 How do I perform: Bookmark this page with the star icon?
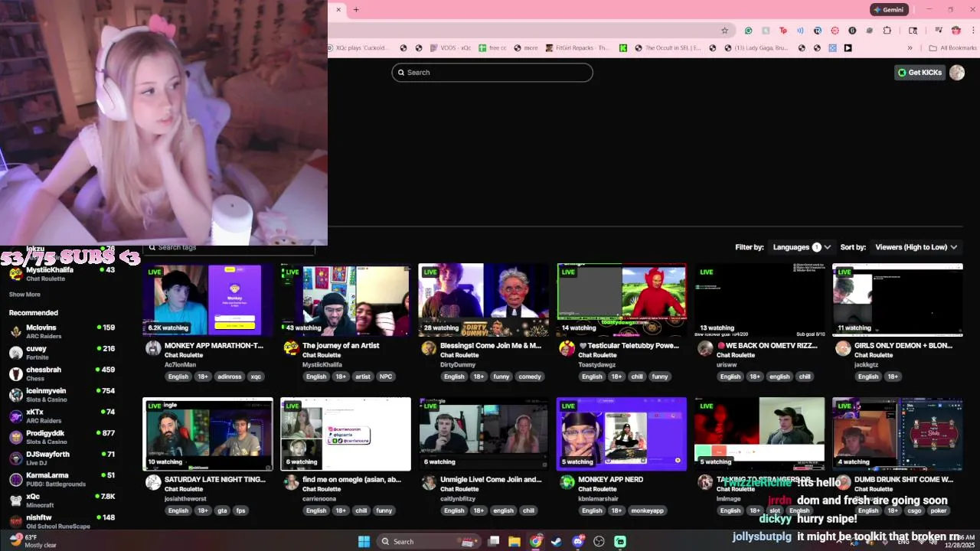point(724,31)
